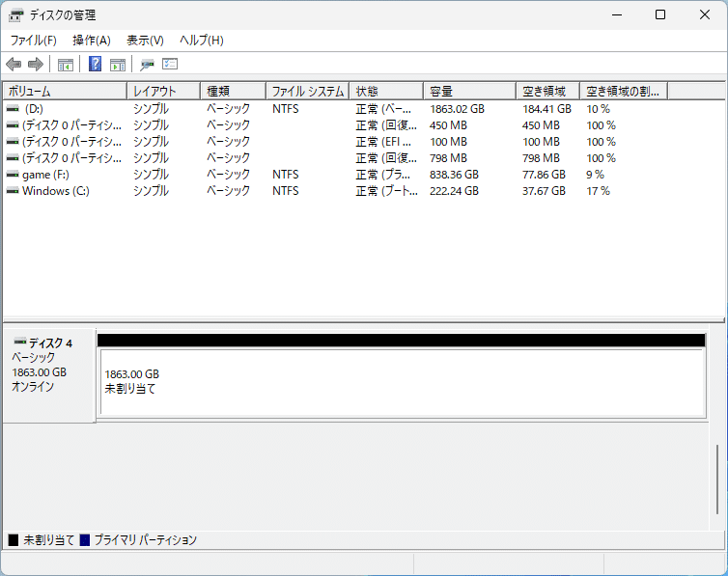Click 正常 (EFI ... status cell
The height and width of the screenshot is (576, 728).
click(x=383, y=142)
